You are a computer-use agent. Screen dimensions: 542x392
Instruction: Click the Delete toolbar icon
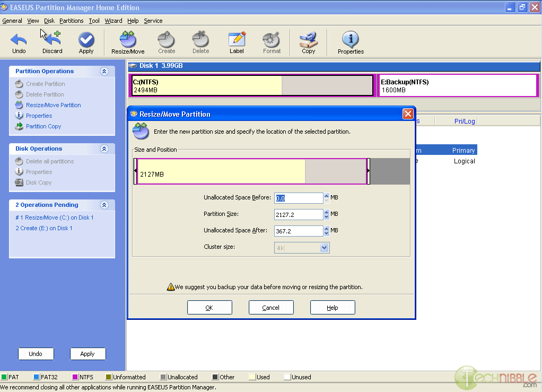200,42
